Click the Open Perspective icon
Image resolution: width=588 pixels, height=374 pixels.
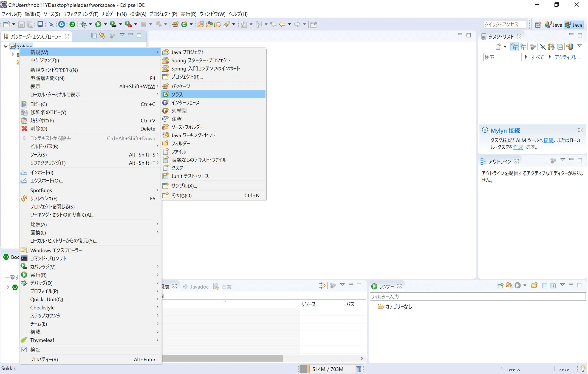click(538, 25)
